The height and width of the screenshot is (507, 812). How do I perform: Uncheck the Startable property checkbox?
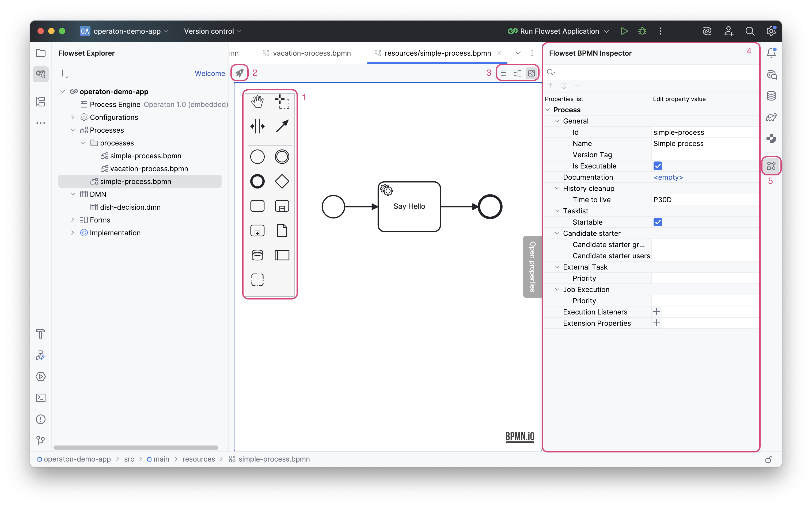(x=658, y=222)
